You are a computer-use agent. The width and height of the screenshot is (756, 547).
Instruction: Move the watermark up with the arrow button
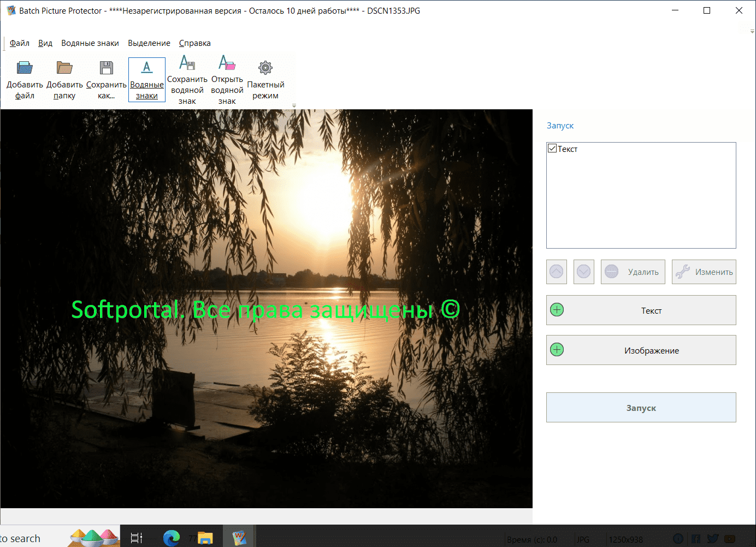point(557,272)
